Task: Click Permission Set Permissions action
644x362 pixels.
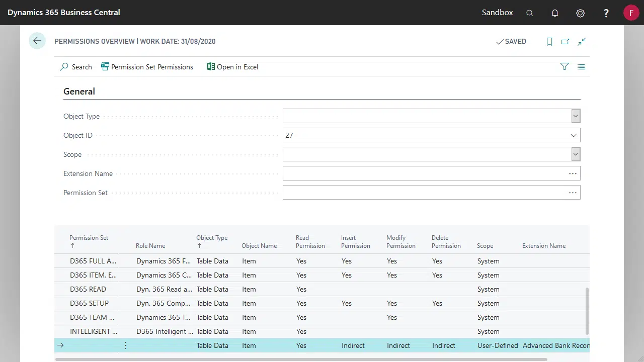Action: coord(147,67)
